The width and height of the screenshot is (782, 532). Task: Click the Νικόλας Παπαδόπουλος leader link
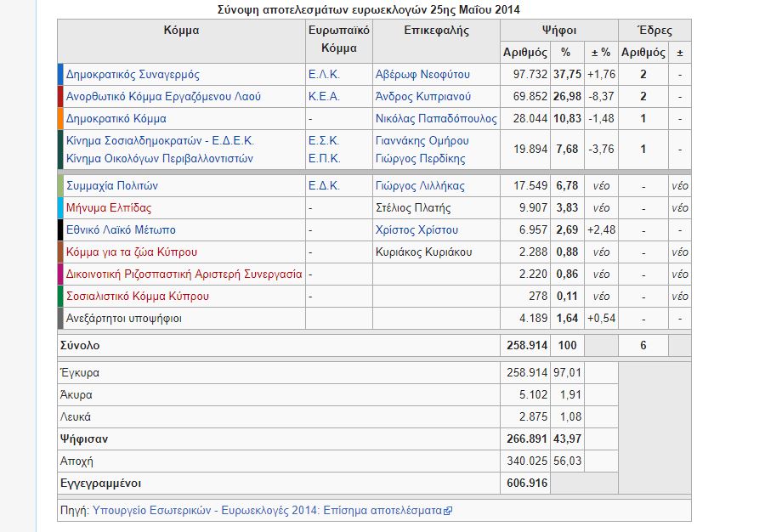[x=436, y=119]
